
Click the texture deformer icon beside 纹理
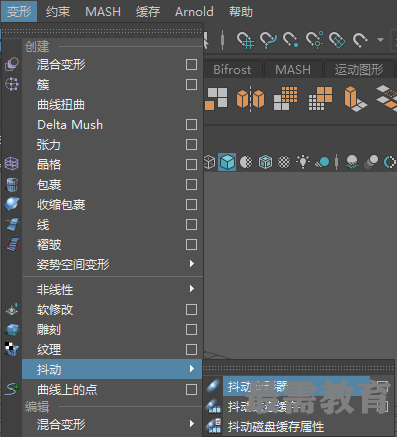pos(12,349)
